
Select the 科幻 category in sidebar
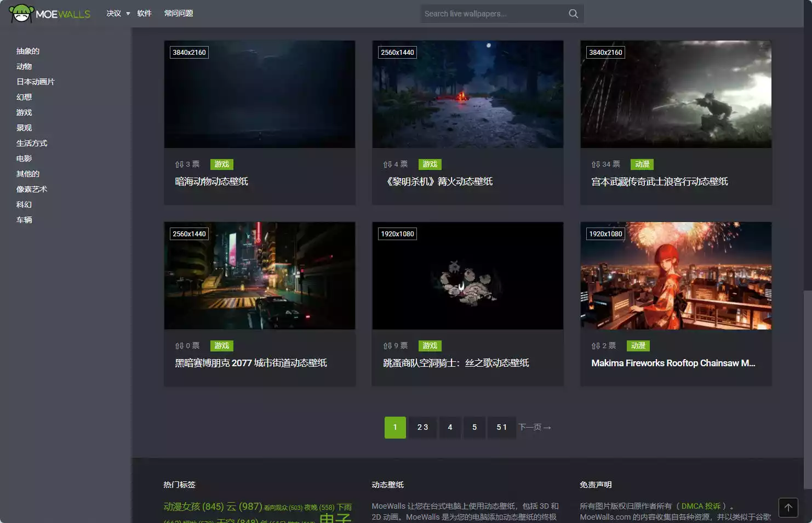24,204
